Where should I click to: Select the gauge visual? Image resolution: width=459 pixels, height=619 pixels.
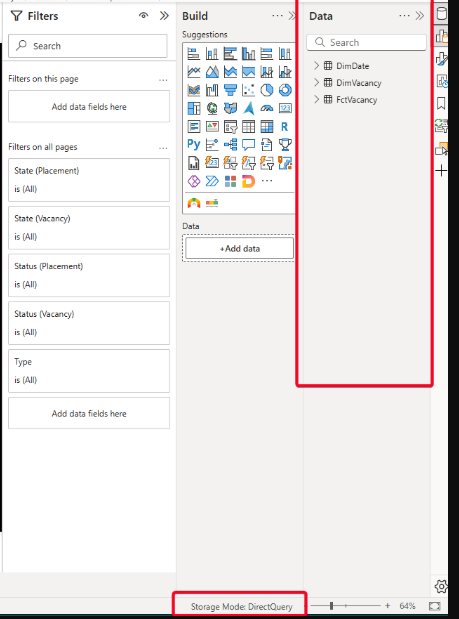[x=267, y=108]
